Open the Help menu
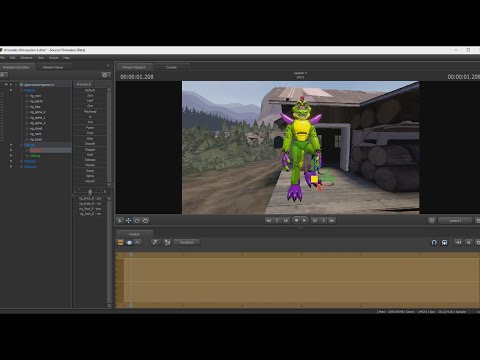Viewport: 480px width, 360px height. (x=66, y=58)
